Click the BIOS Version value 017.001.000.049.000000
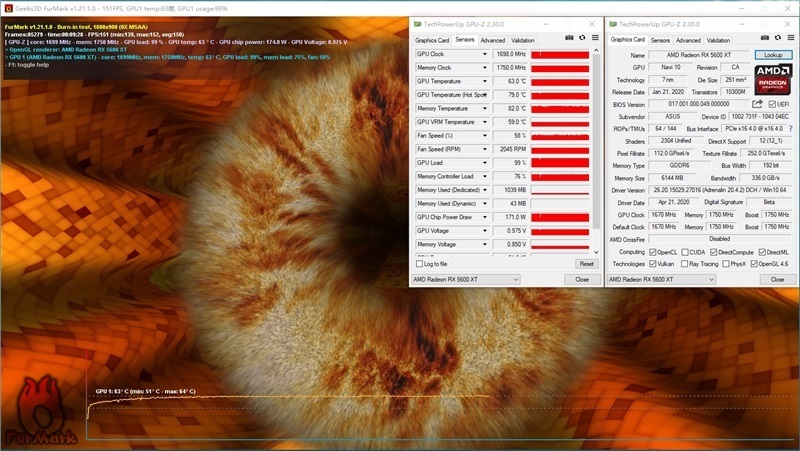Screen dimensions: 800x451 pos(698,104)
